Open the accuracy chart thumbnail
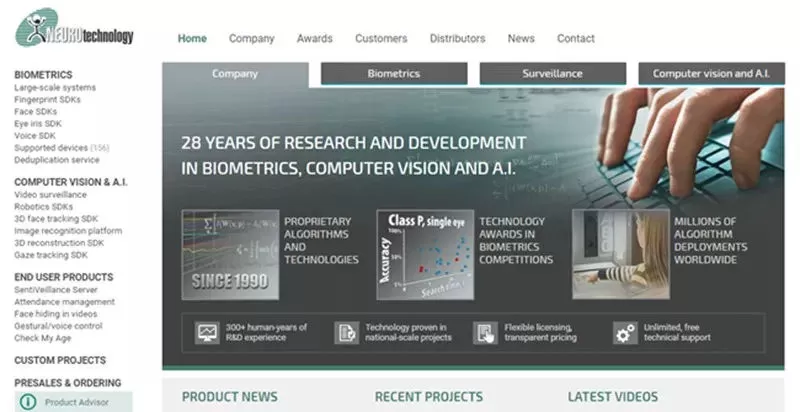 tap(425, 254)
